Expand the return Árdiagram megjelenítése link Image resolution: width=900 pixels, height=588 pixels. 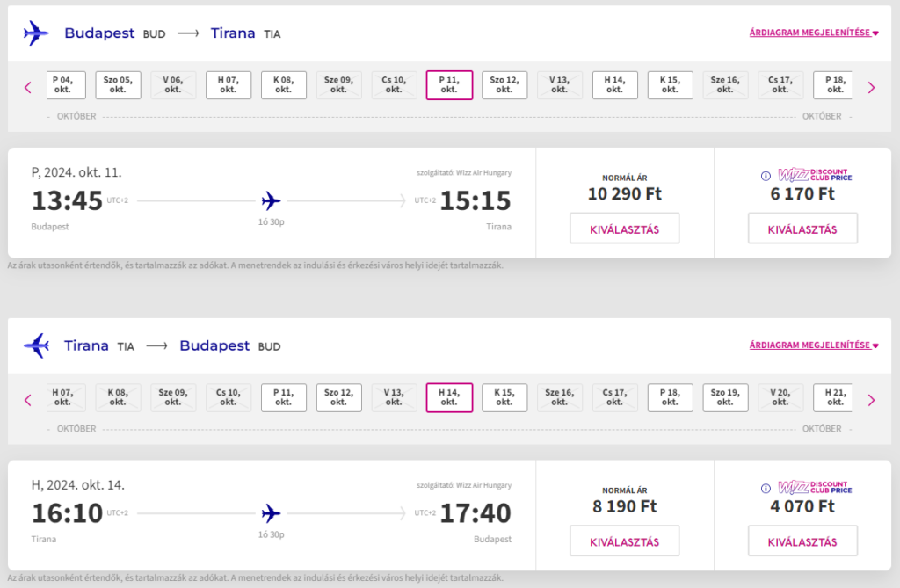tap(813, 346)
